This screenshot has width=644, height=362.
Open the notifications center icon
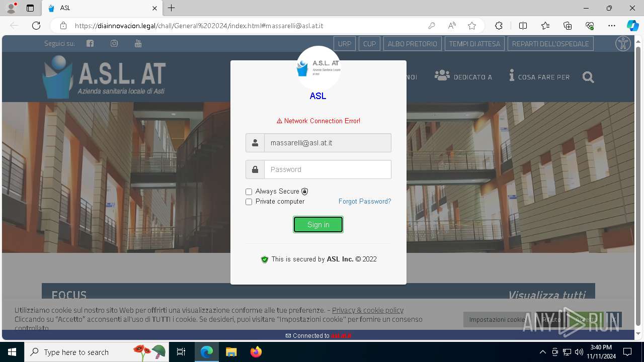[627, 352]
